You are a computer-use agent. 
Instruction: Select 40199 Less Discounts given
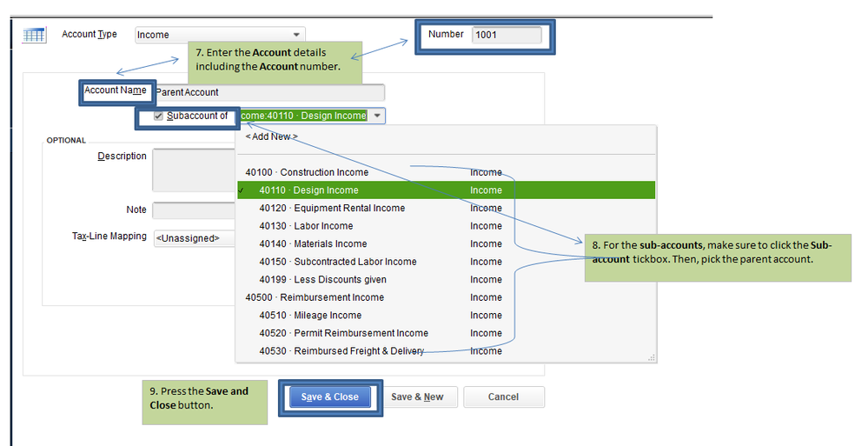[x=322, y=280]
